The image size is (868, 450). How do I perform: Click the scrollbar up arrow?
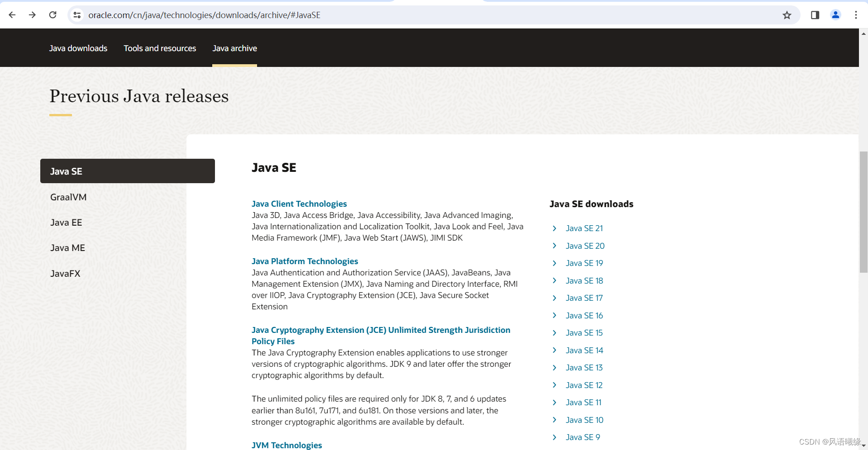pyautogui.click(x=863, y=33)
